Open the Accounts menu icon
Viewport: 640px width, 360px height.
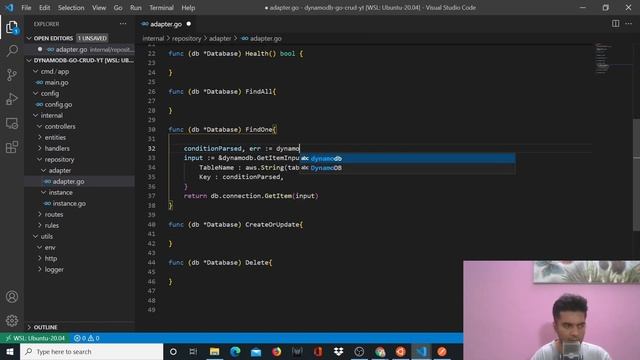[x=12, y=297]
